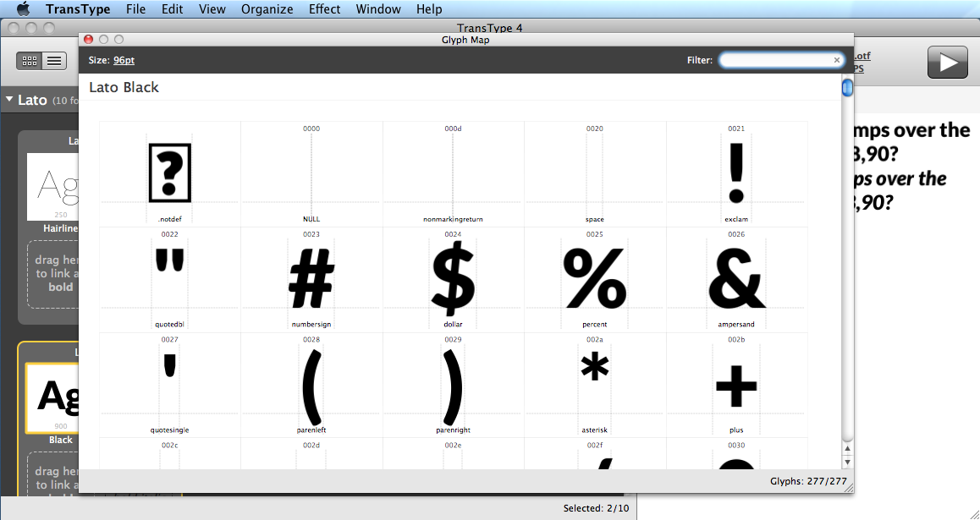The image size is (980, 520).
Task: Select the quotedbl glyph
Action: pyautogui.click(x=170, y=279)
